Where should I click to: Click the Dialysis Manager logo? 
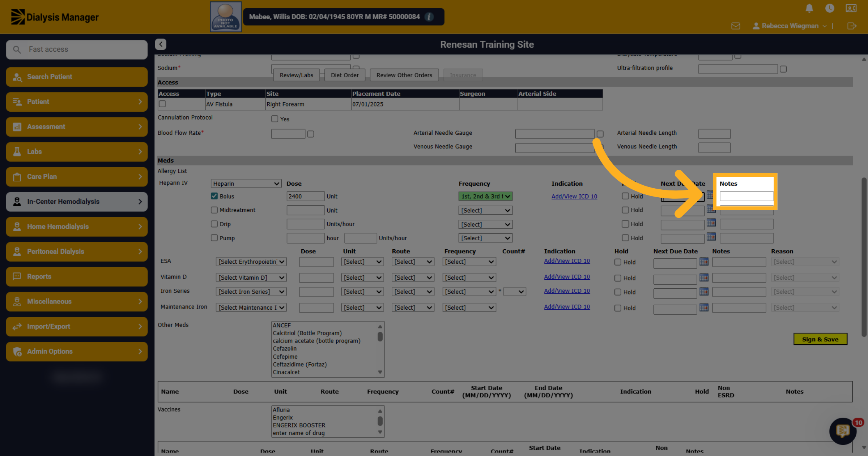tap(55, 17)
